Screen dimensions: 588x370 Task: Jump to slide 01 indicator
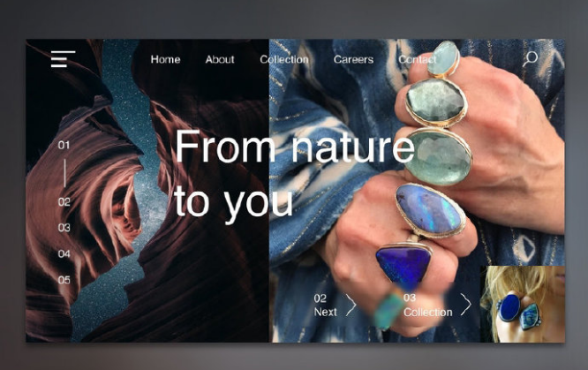click(64, 145)
